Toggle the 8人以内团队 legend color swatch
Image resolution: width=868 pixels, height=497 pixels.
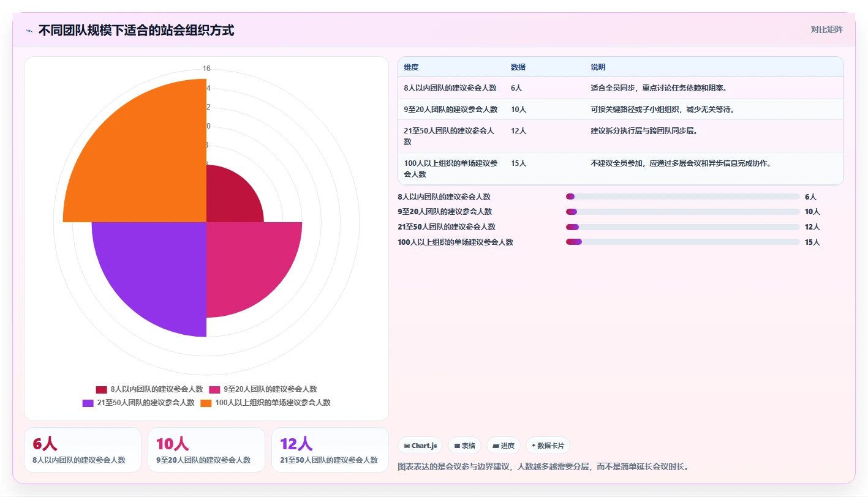[x=102, y=389]
